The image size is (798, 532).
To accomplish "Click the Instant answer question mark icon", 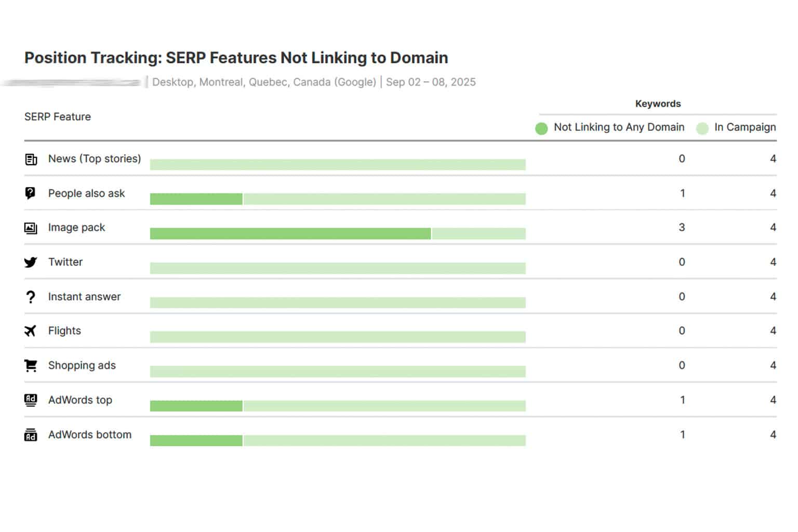I will click(x=31, y=297).
